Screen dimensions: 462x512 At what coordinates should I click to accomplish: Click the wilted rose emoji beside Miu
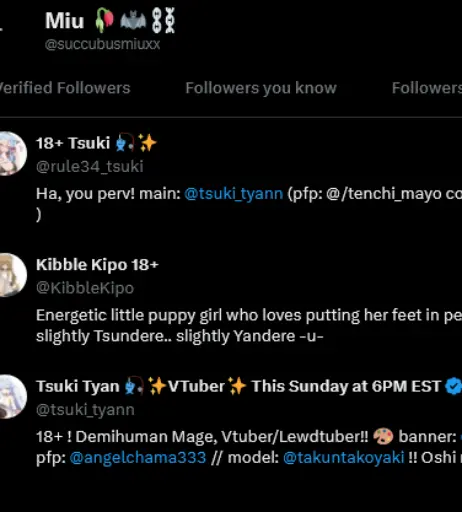[105, 20]
